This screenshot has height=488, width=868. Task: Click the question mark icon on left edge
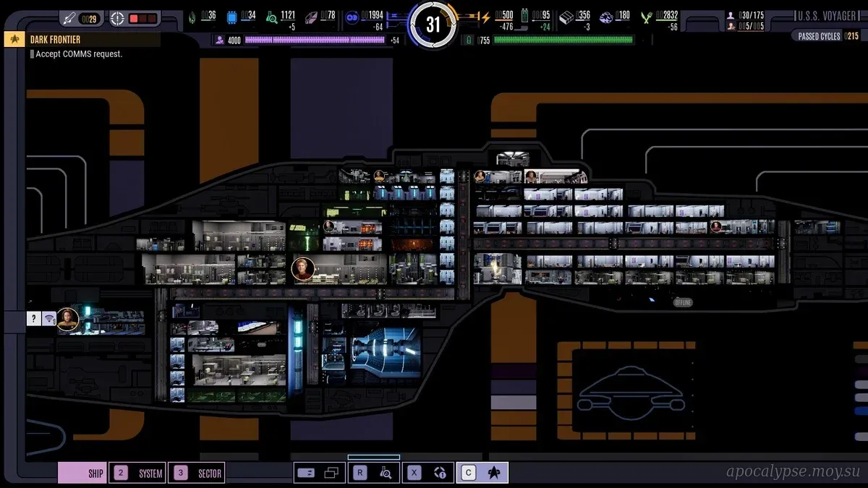coord(34,319)
